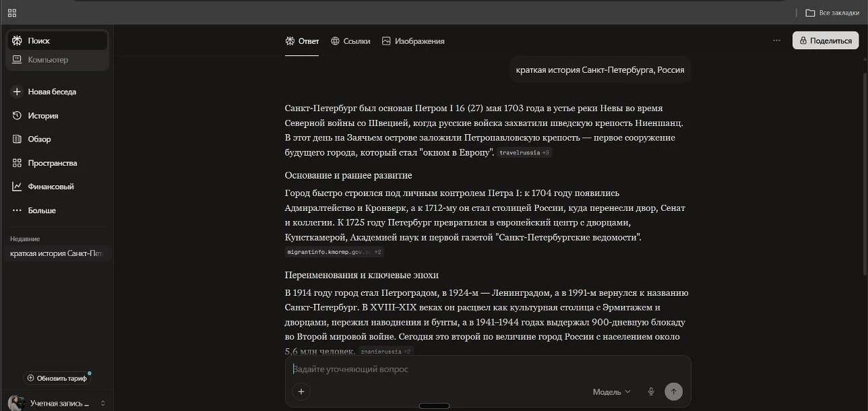
Task: Open account switcher Учетная запись
Action: pyautogui.click(x=57, y=403)
